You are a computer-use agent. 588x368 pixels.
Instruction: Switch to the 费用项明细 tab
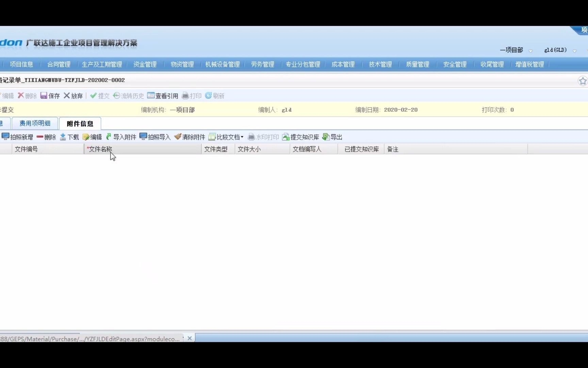(x=35, y=123)
